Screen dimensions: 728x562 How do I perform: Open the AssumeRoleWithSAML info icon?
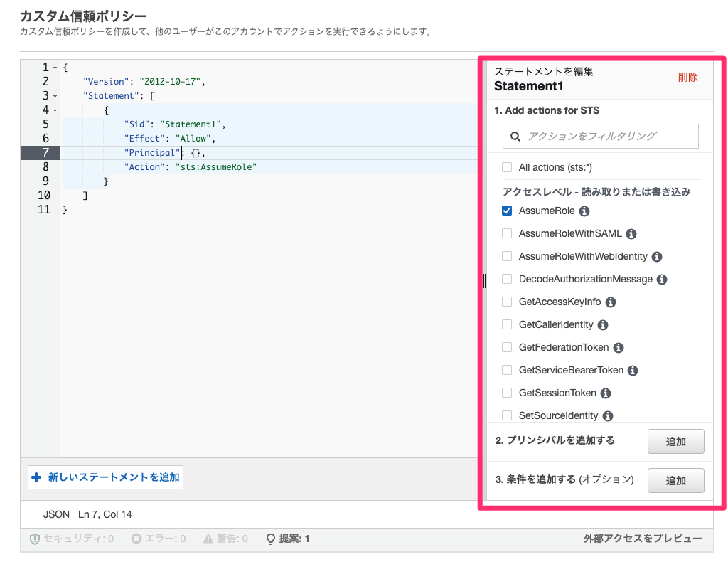click(x=631, y=234)
